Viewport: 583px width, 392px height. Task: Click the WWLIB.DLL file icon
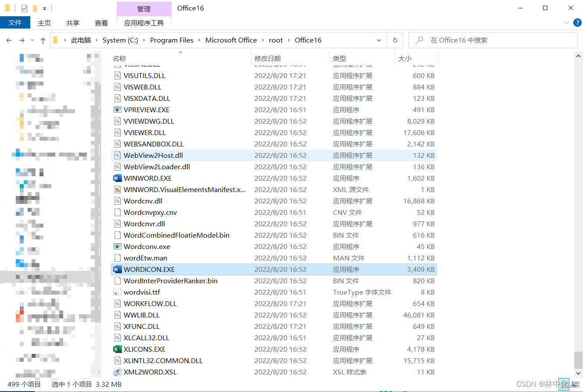[x=117, y=315]
